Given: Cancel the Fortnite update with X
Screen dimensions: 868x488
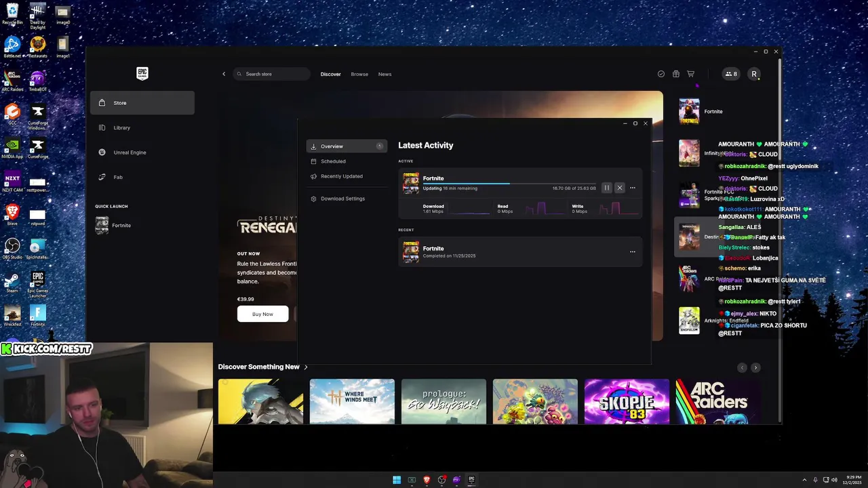Looking at the screenshot, I should tap(619, 188).
